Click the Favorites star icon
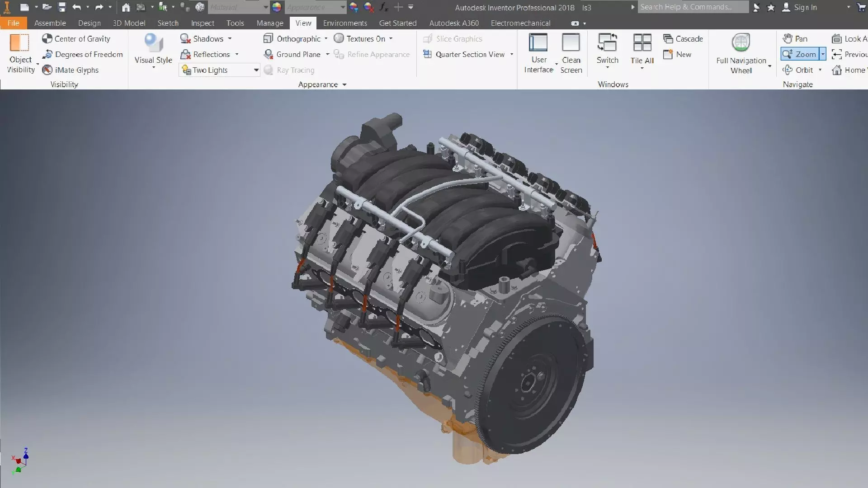The width and height of the screenshot is (868, 488). [771, 7]
